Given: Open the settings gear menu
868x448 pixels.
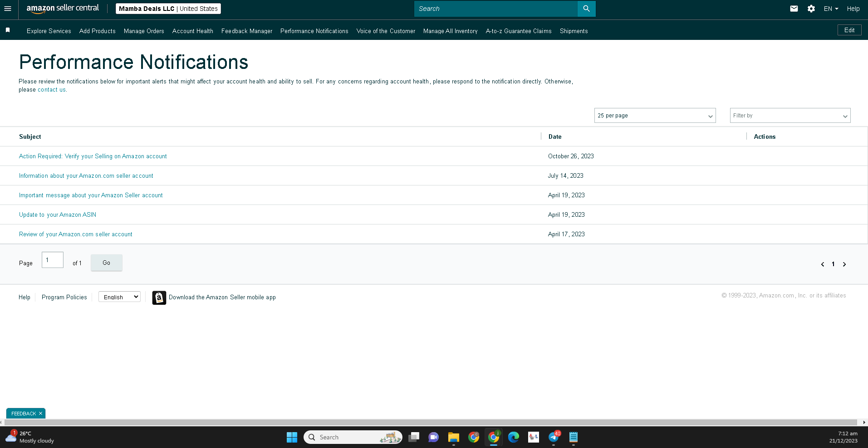Looking at the screenshot, I should coord(811,9).
